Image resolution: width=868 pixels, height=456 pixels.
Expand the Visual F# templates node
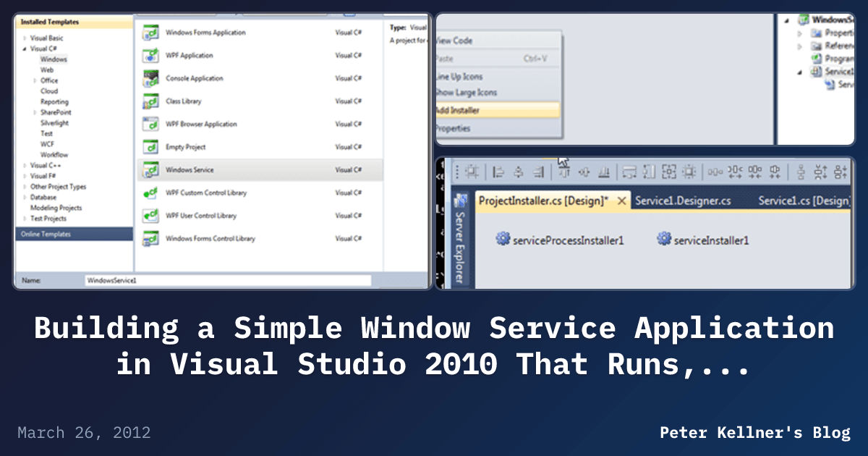coord(25,176)
